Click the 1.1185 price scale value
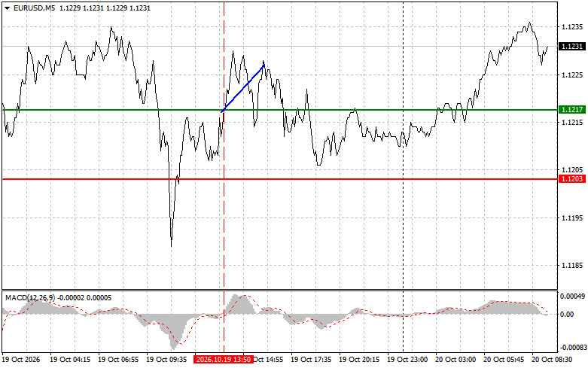 click(572, 266)
